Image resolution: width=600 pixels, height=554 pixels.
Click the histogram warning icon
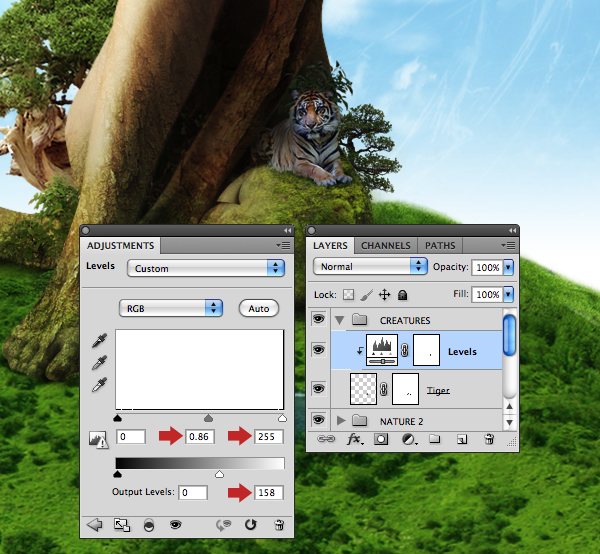click(x=99, y=440)
